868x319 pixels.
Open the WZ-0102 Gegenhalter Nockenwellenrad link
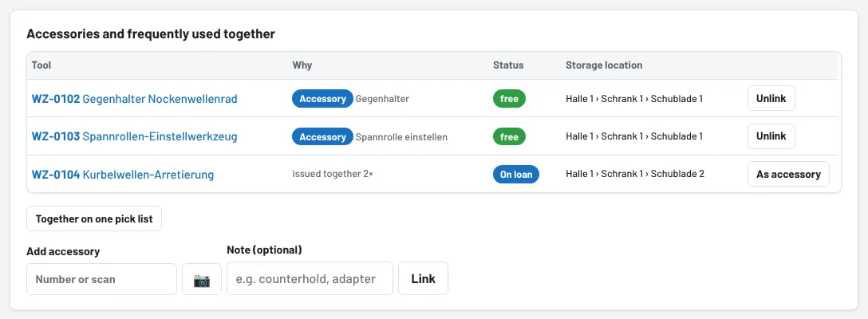135,99
